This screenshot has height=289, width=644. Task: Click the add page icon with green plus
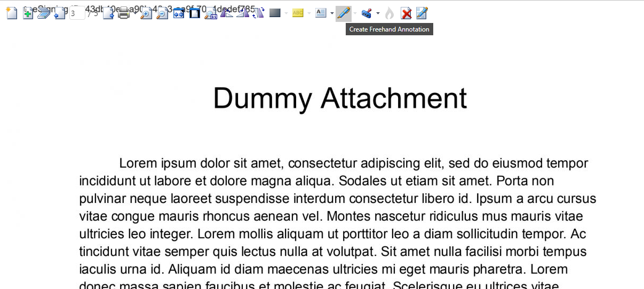pos(28,13)
